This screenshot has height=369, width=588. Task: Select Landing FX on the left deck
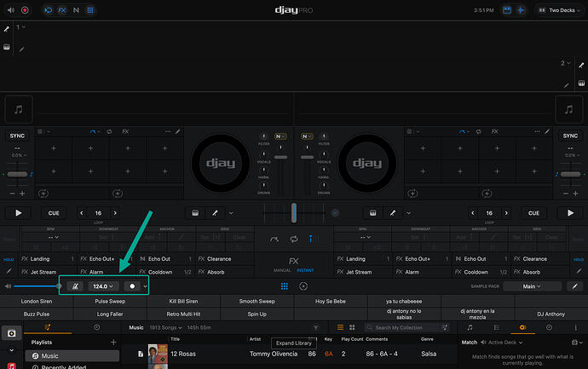coord(48,259)
